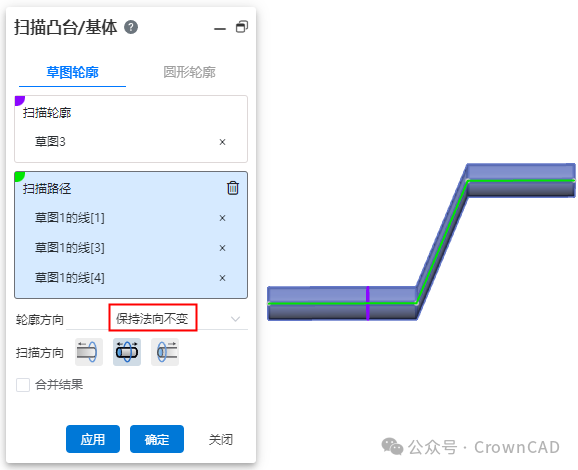This screenshot has height=470, width=578.
Task: Select the first sweep direction icon
Action: click(x=88, y=352)
